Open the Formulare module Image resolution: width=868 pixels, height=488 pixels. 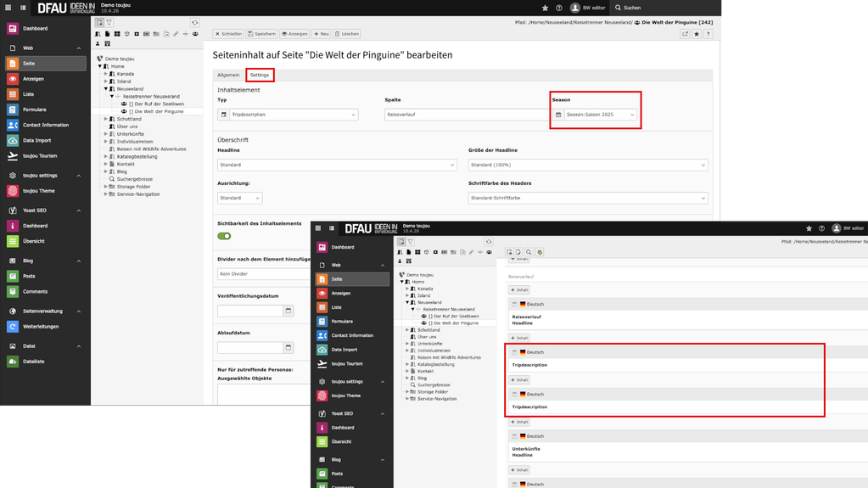34,109
